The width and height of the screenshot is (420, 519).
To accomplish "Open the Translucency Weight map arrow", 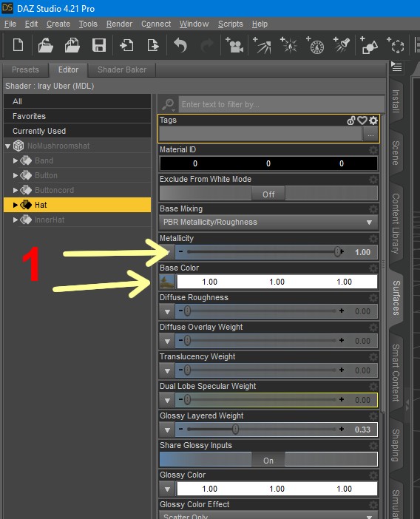I will click(167, 370).
